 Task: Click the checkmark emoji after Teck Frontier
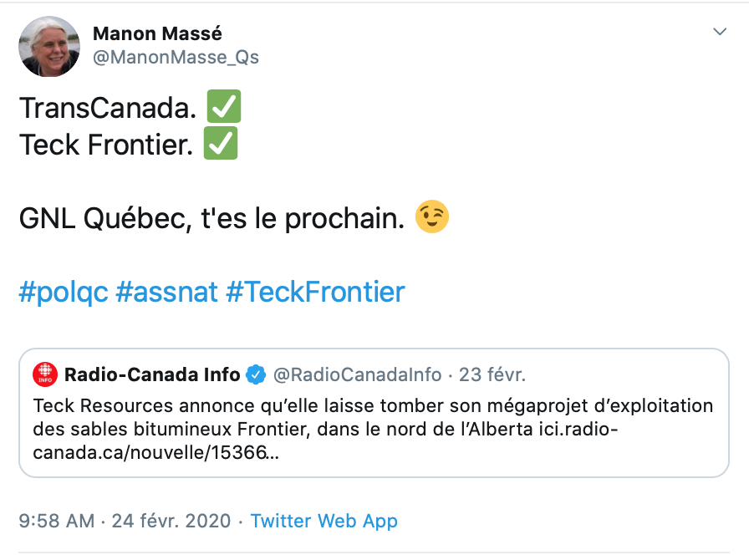pyautogui.click(x=221, y=145)
